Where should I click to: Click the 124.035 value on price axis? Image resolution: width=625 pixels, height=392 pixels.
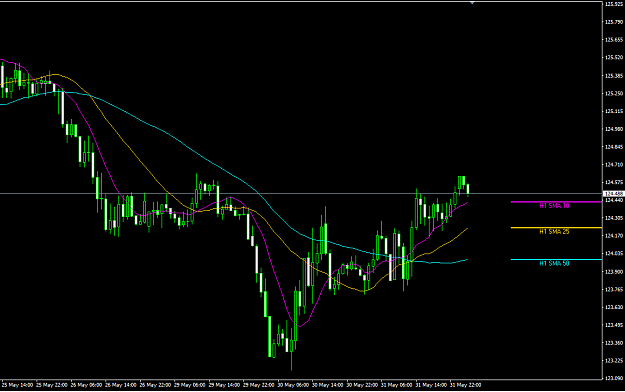[x=614, y=254]
